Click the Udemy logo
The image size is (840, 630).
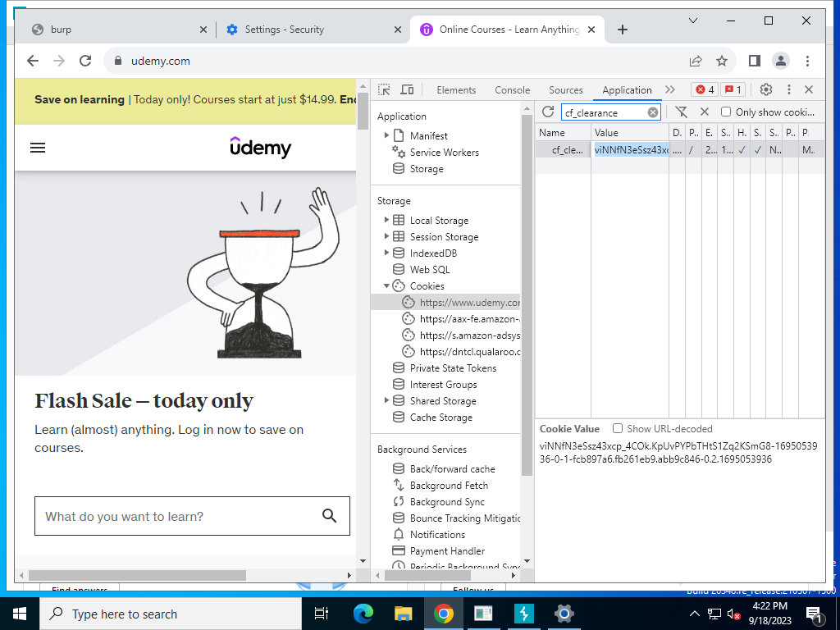coord(260,148)
